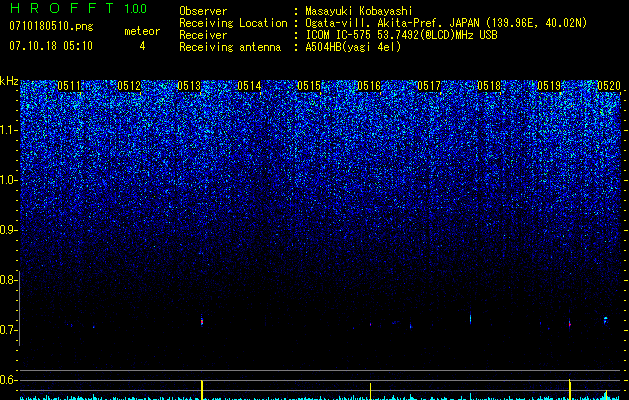This screenshot has width=629, height=400.
Task: Click the 0512 time marker
Action: (x=129, y=86)
